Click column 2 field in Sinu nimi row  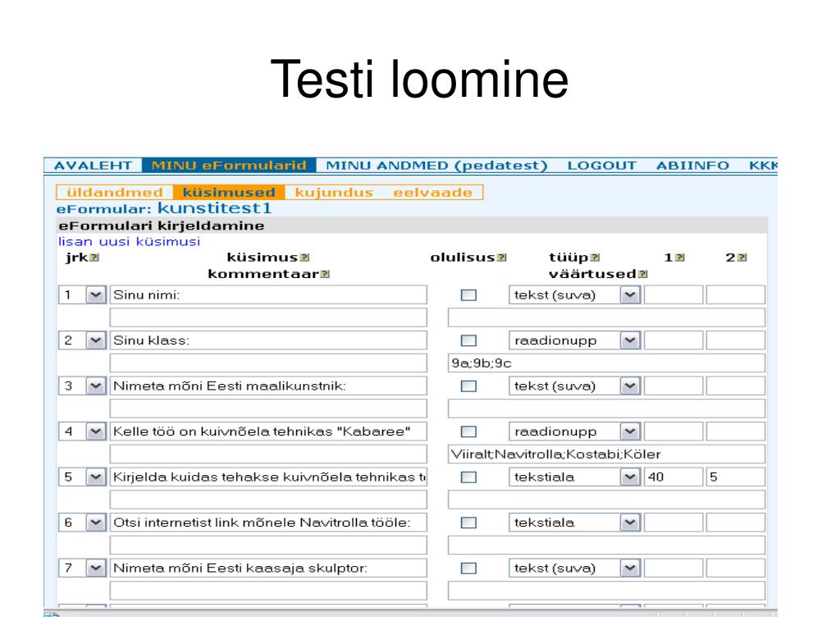point(736,295)
